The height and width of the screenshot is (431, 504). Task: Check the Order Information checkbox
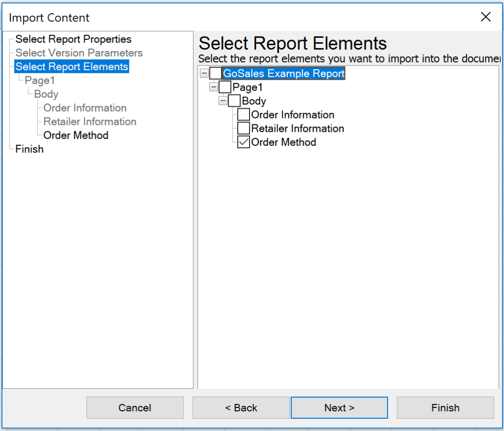[x=243, y=114]
